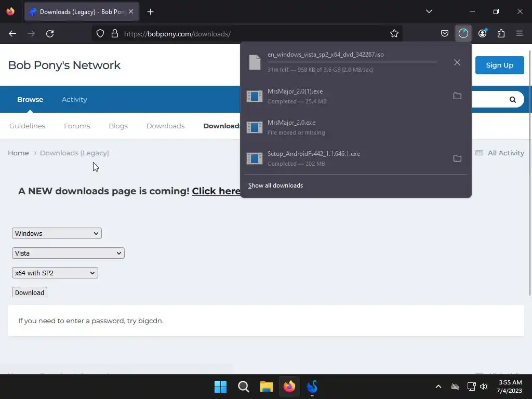Switch to the Activity tab
The height and width of the screenshot is (399, 532).
74,99
